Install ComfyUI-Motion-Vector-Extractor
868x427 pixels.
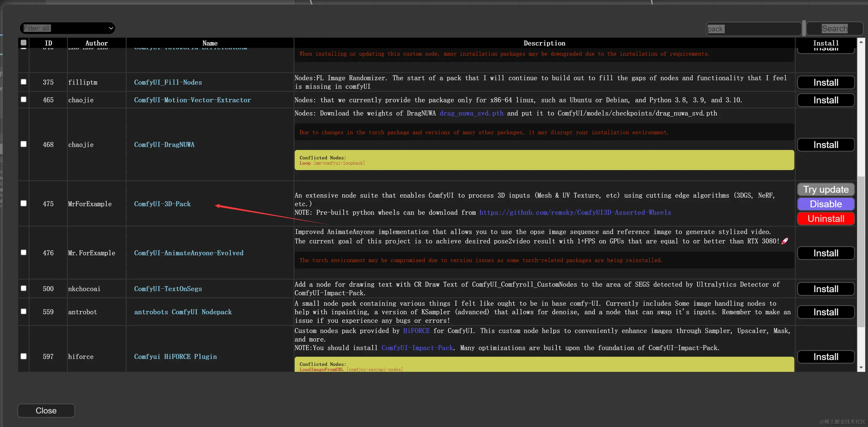pos(826,100)
